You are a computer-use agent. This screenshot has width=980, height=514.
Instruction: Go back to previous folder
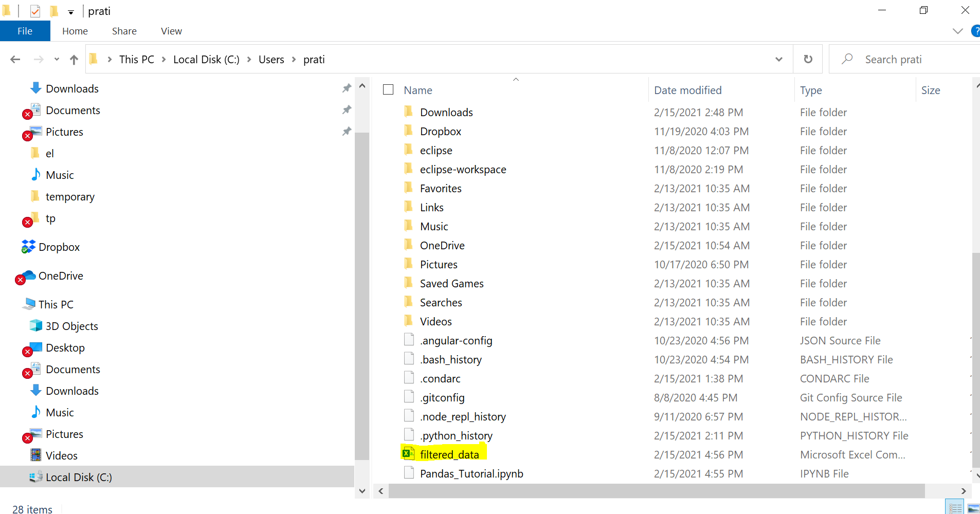(x=15, y=60)
